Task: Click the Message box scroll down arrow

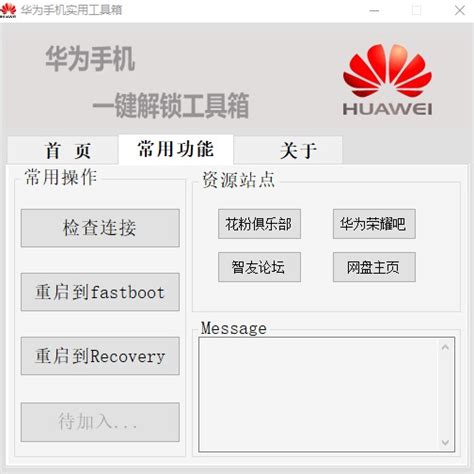Action: click(x=445, y=443)
